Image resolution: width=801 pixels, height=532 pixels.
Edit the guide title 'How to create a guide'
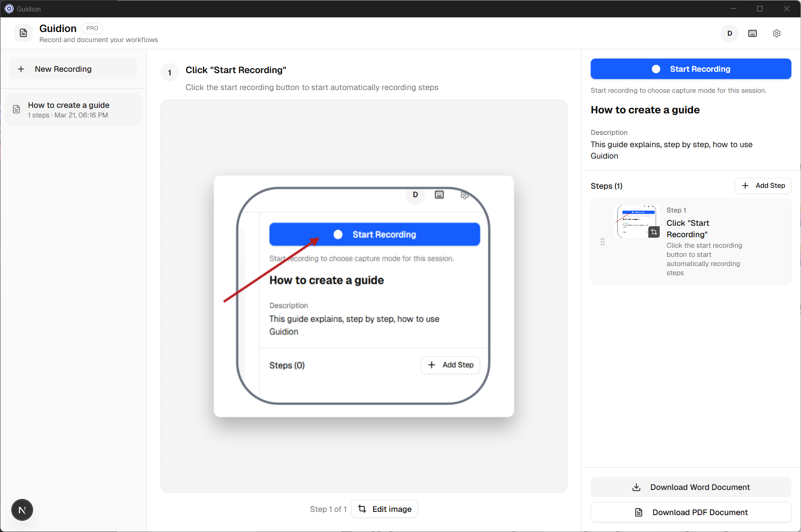[x=645, y=110]
